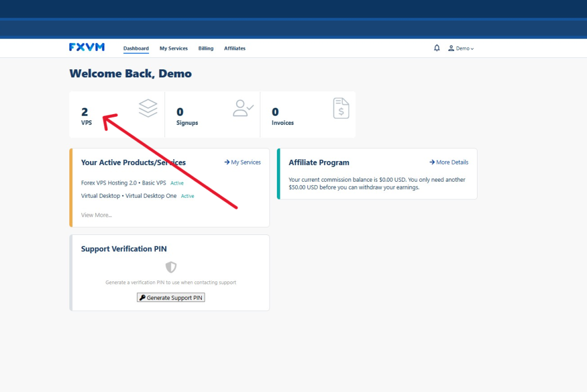Select Virtual Desktop One service
This screenshot has height=392, width=587.
point(130,196)
